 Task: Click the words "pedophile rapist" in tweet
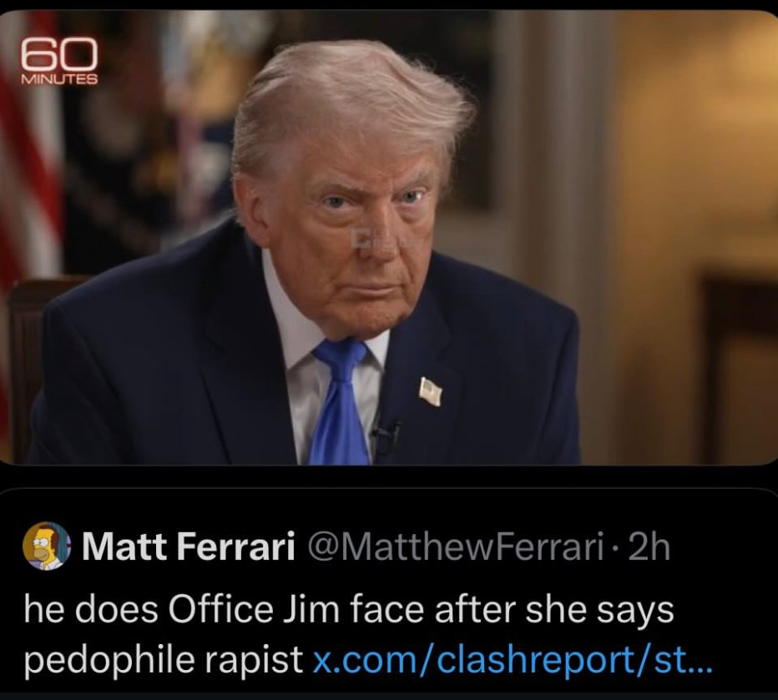click(x=164, y=660)
